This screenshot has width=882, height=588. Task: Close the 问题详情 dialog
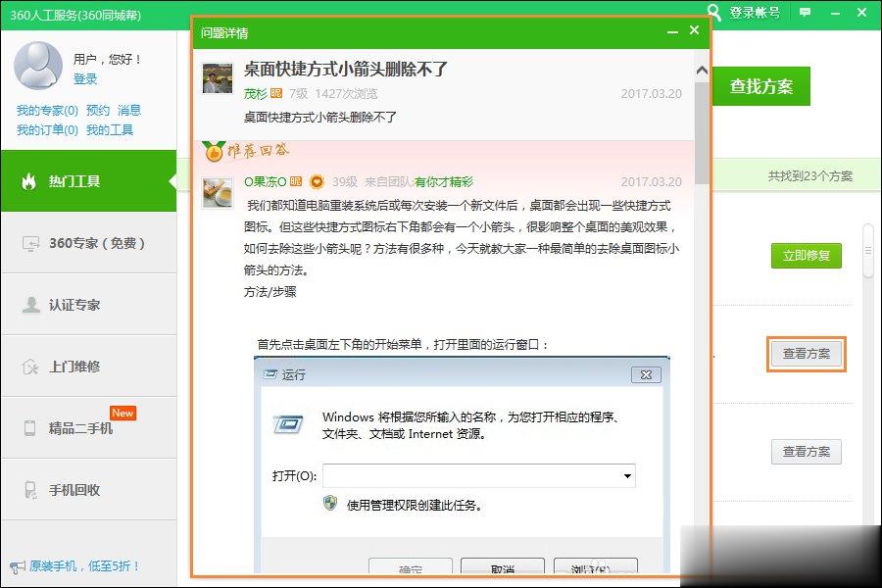(x=694, y=29)
